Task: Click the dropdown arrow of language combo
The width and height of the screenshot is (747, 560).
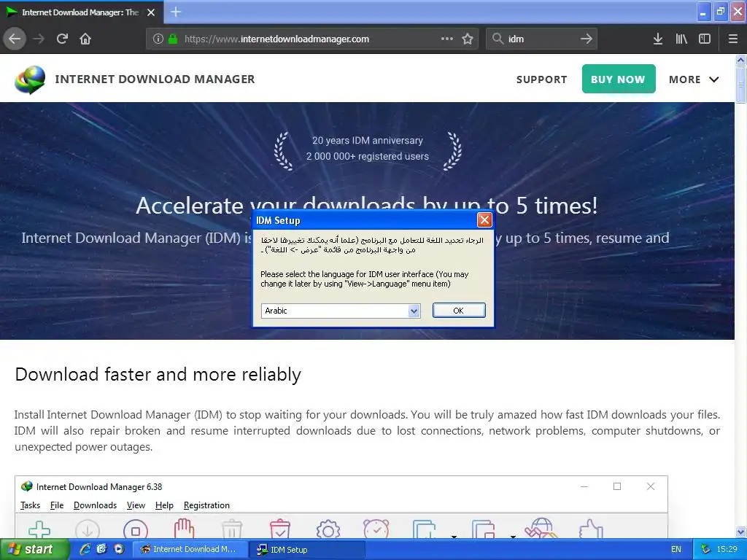Action: point(414,311)
